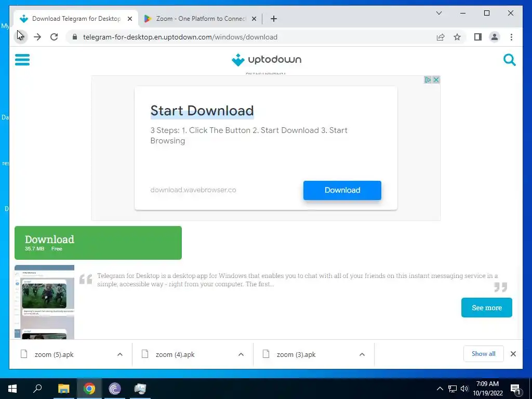Click Show all downloads button
Viewport: 532px width, 399px height.
point(484,354)
